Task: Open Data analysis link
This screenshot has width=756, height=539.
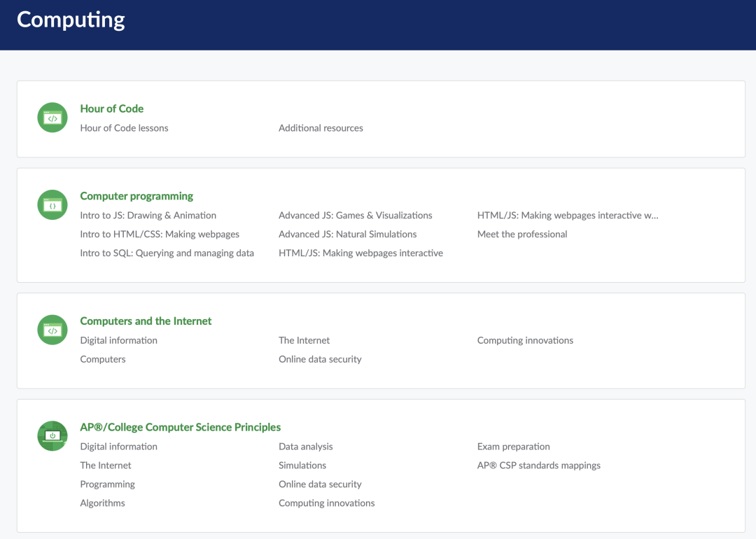Action: pyautogui.click(x=306, y=447)
